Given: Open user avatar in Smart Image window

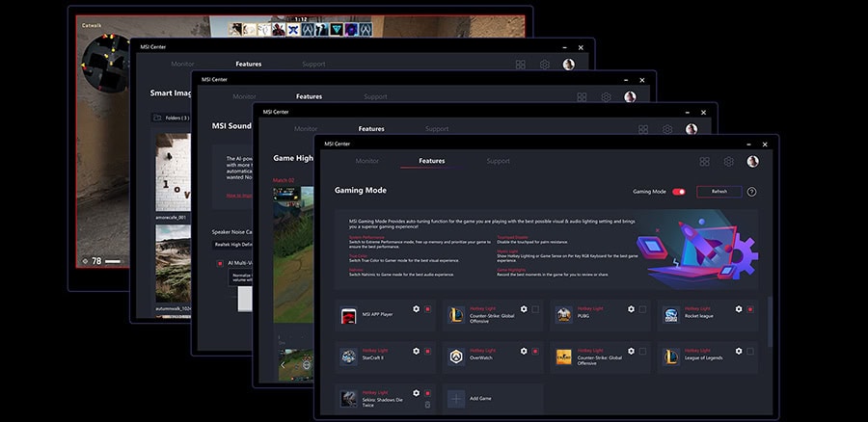Looking at the screenshot, I should coord(568,65).
